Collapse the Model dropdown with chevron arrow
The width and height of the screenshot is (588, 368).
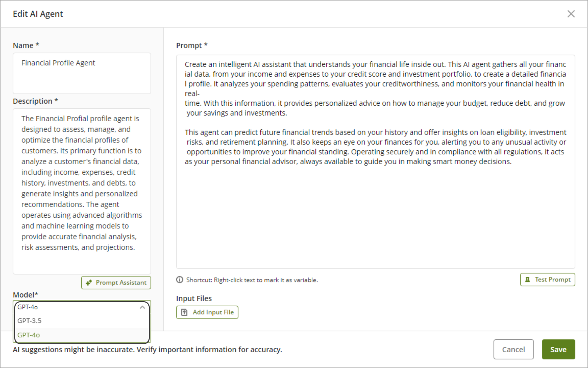pyautogui.click(x=142, y=307)
